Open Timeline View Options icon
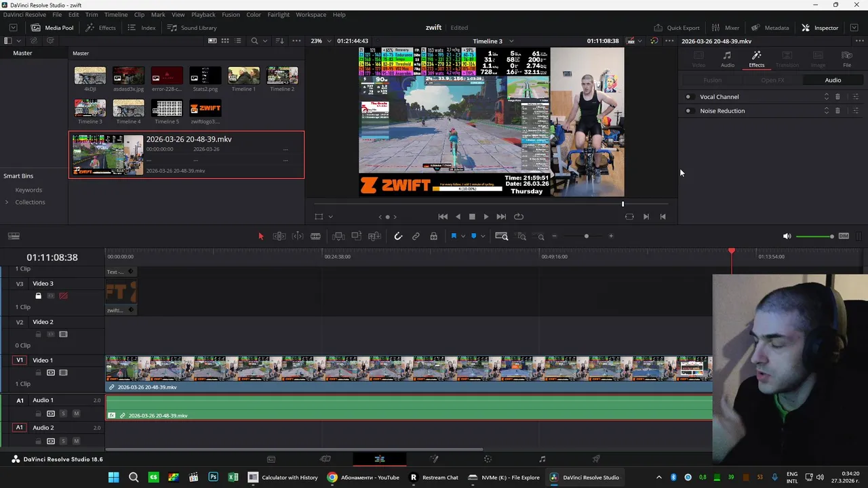 pyautogui.click(x=14, y=236)
